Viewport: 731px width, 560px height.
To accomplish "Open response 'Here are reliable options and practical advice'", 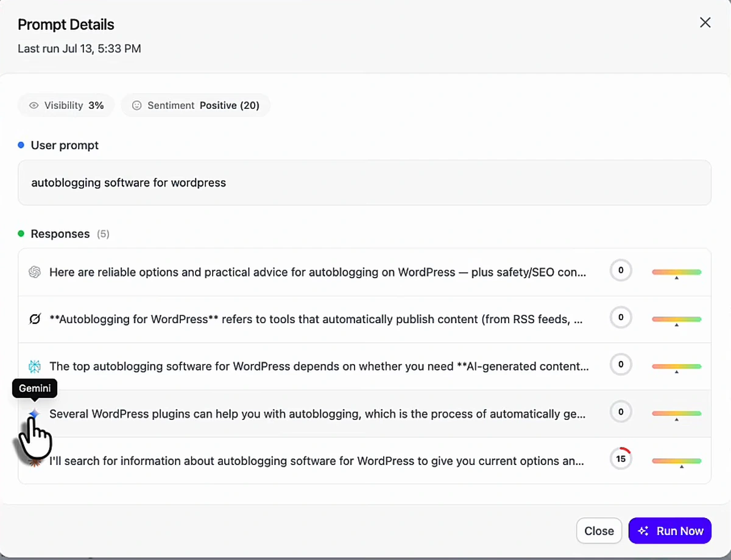I will 364,272.
